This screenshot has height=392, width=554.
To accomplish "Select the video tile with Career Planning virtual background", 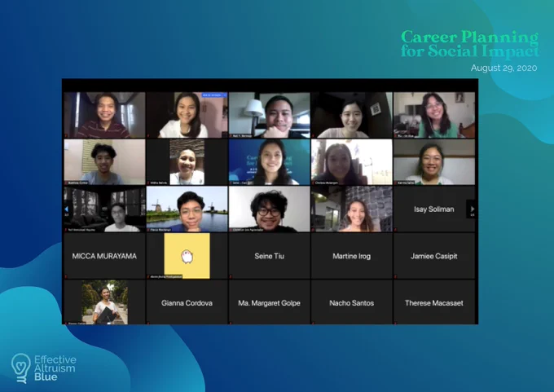I will (x=269, y=162).
